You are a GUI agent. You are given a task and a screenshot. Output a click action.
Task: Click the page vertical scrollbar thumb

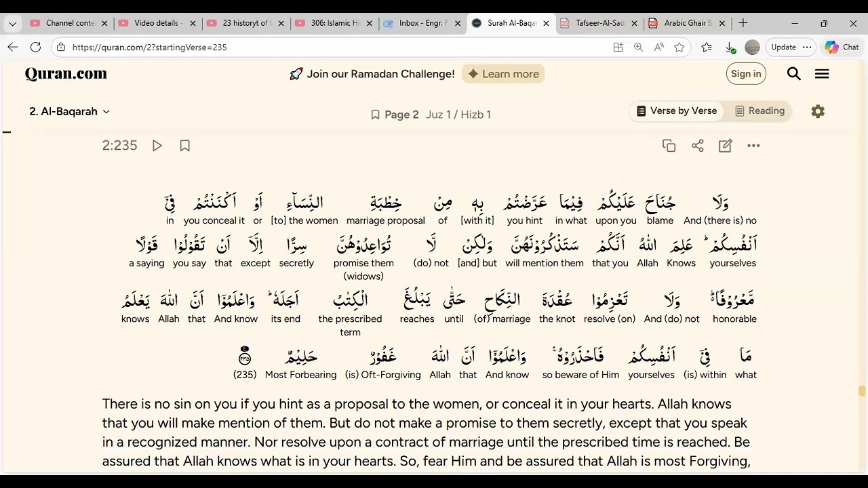pos(862,391)
